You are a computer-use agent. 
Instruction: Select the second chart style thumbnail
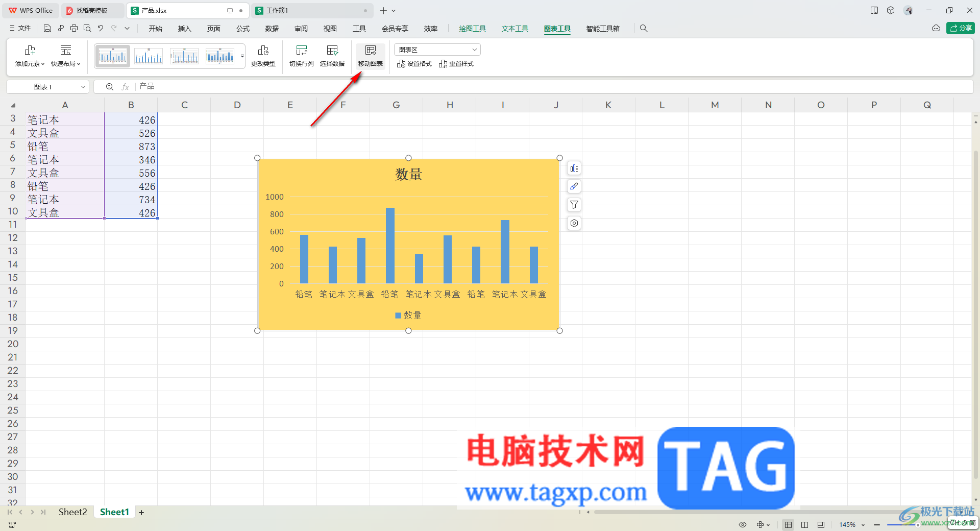(149, 56)
